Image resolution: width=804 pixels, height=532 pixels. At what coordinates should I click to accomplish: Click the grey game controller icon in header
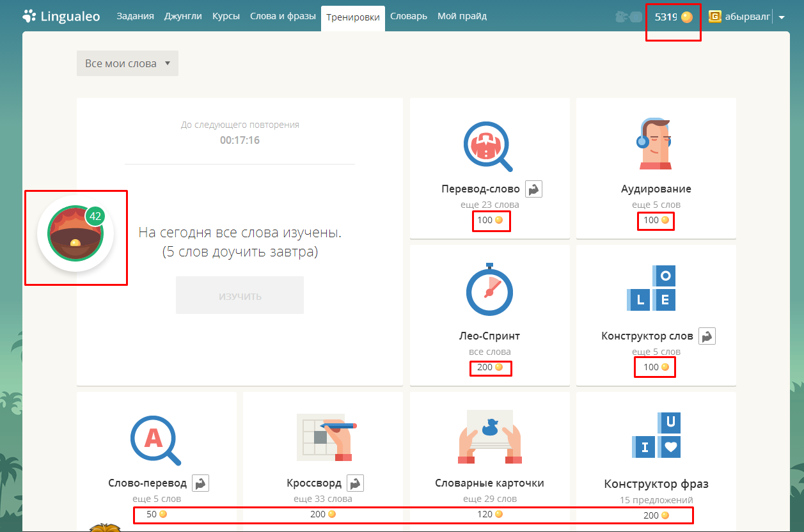click(628, 17)
